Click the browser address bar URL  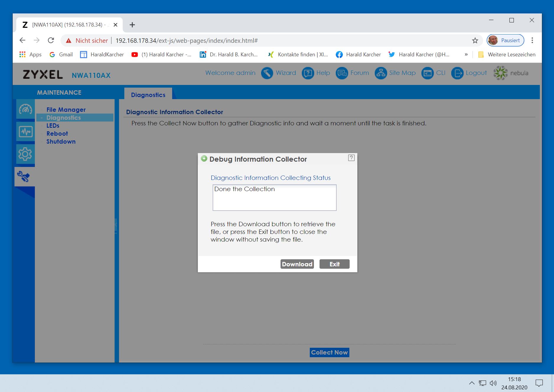[x=187, y=41]
